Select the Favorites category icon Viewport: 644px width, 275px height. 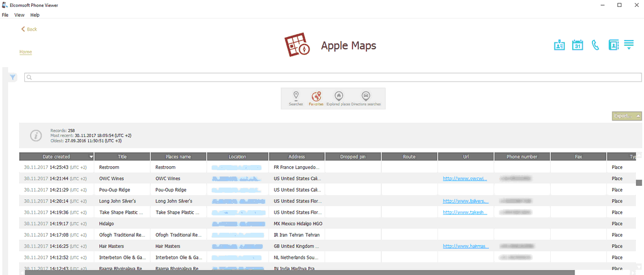[316, 98]
